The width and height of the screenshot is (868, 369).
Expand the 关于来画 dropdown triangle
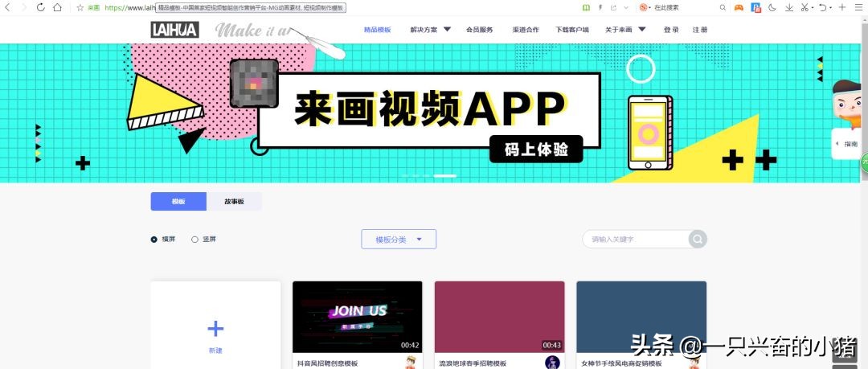642,30
